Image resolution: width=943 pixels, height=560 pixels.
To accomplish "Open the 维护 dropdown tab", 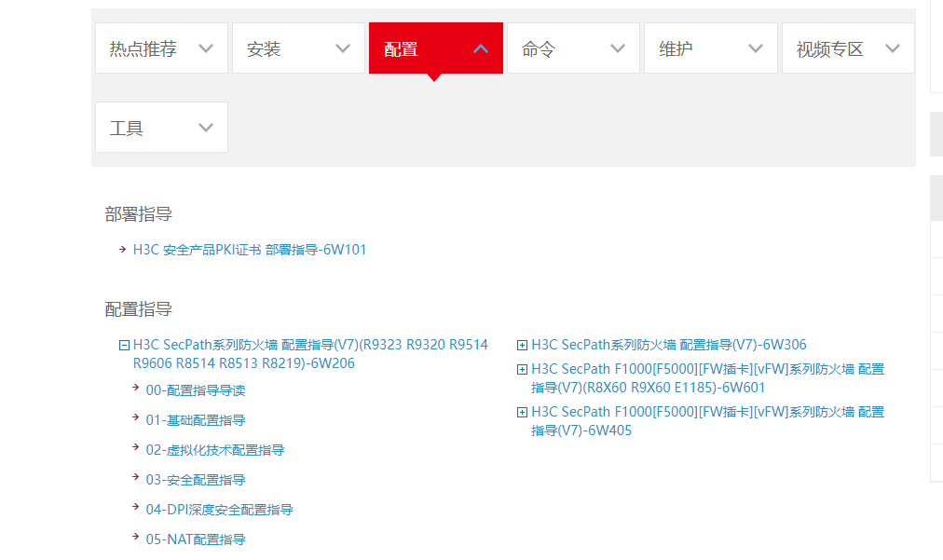I will pos(711,48).
